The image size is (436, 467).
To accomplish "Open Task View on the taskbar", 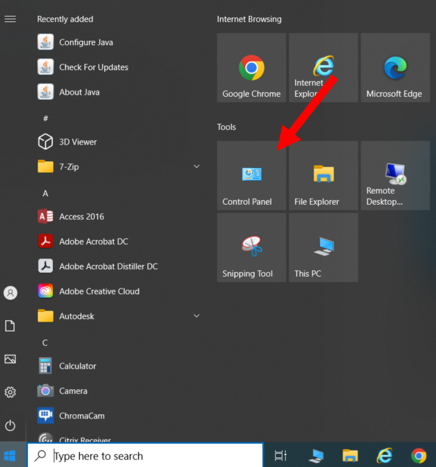I will coord(280,456).
